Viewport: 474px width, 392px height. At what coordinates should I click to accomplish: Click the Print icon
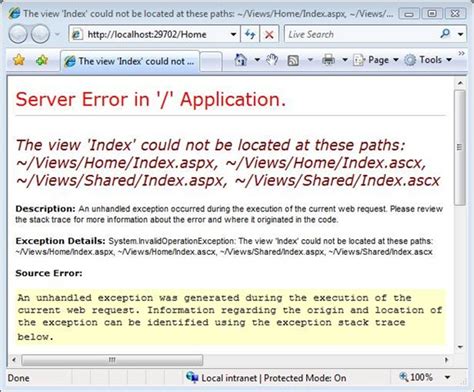[328, 60]
